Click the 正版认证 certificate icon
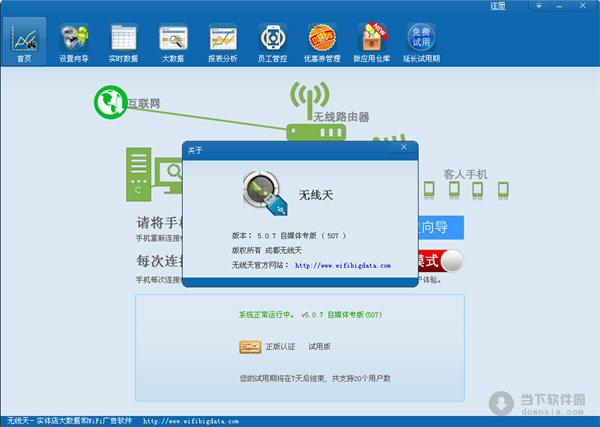The height and width of the screenshot is (427, 600). point(250,347)
